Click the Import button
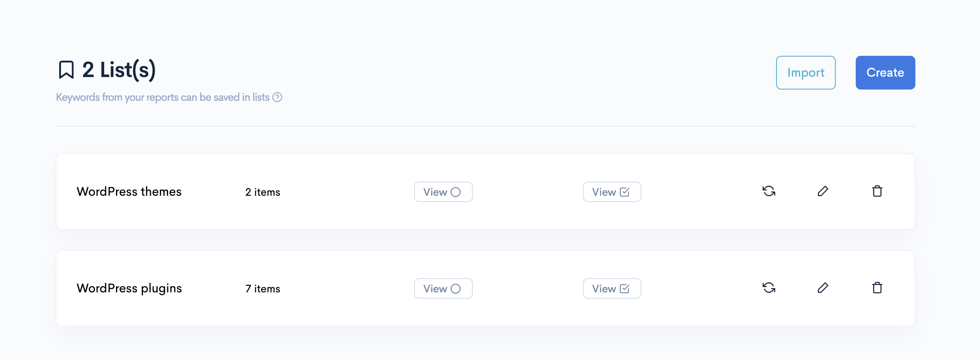This screenshot has height=359, width=980. point(806,72)
